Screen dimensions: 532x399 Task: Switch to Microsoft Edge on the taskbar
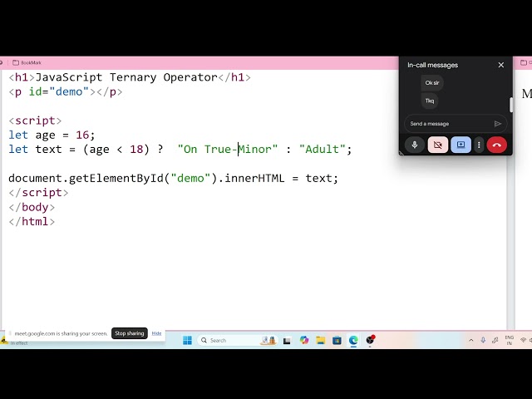click(x=353, y=340)
